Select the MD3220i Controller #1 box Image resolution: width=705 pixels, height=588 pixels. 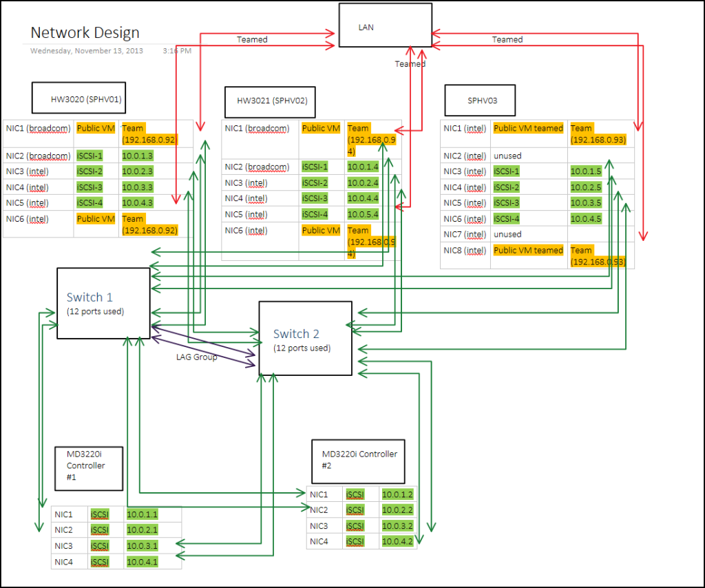click(88, 468)
